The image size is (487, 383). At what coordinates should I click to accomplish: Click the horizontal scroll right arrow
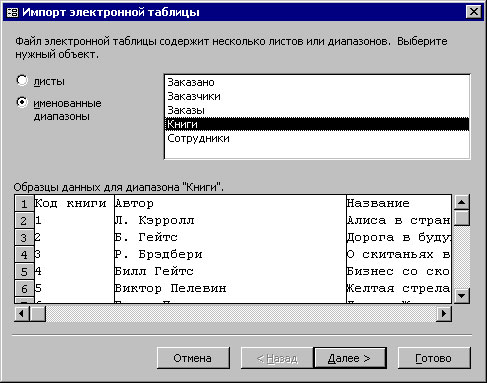point(444,314)
